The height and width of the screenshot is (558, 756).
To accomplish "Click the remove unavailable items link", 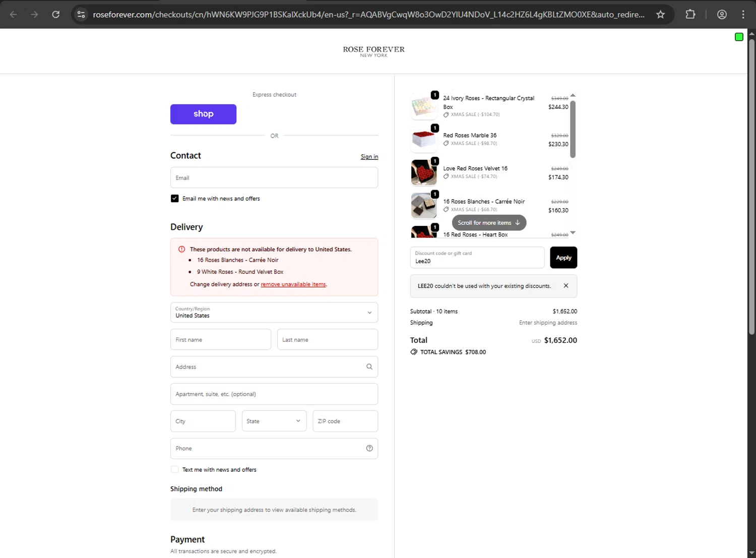I will (x=293, y=284).
